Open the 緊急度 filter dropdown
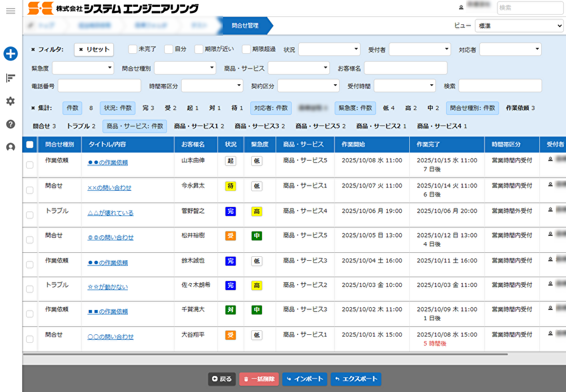The image size is (566, 392). (x=83, y=68)
